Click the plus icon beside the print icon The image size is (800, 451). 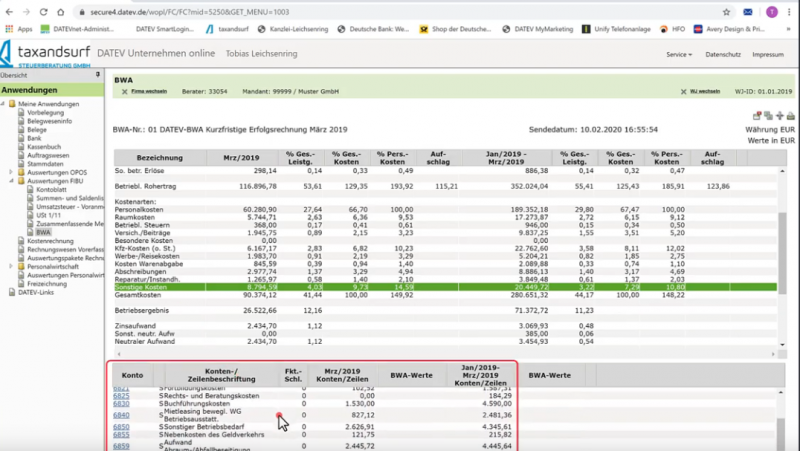coord(779,116)
